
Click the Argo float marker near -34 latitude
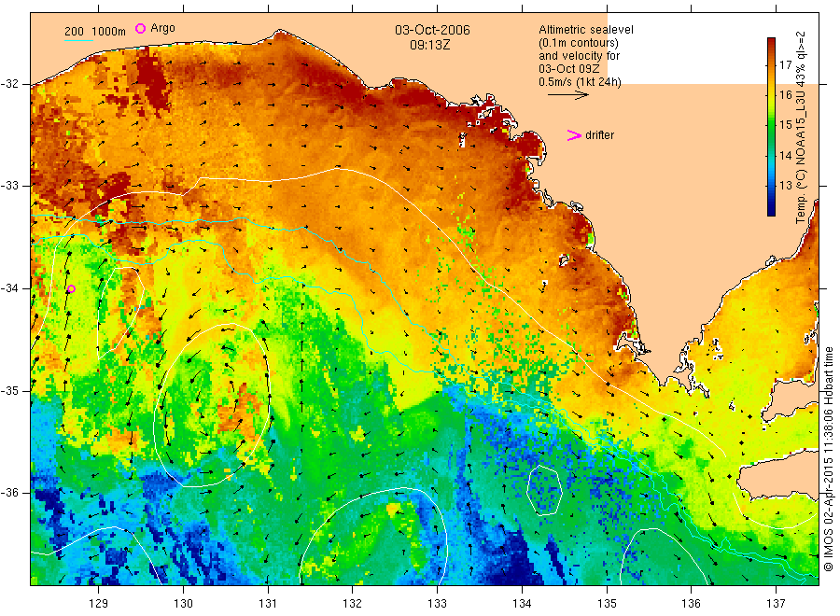pos(71,288)
